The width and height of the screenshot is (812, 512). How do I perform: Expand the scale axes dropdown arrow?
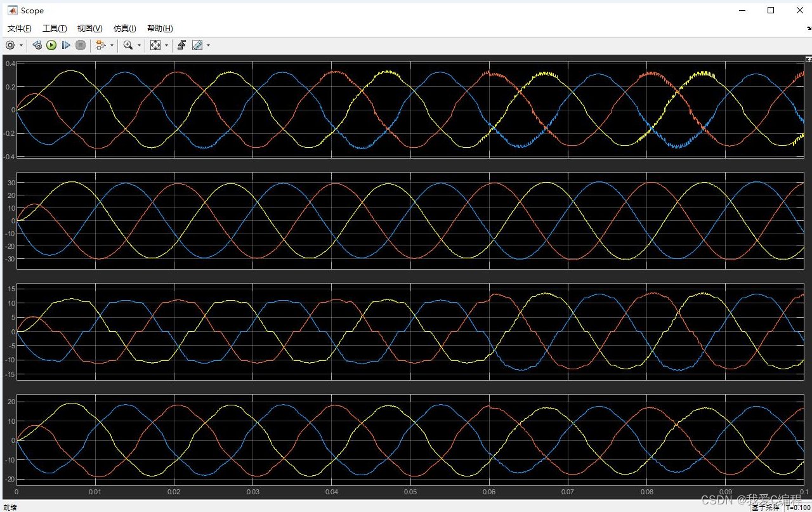coord(167,45)
